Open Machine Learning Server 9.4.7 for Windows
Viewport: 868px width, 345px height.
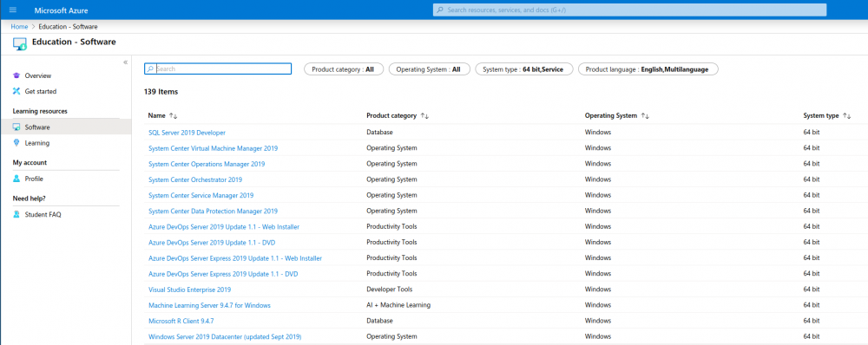pos(209,305)
